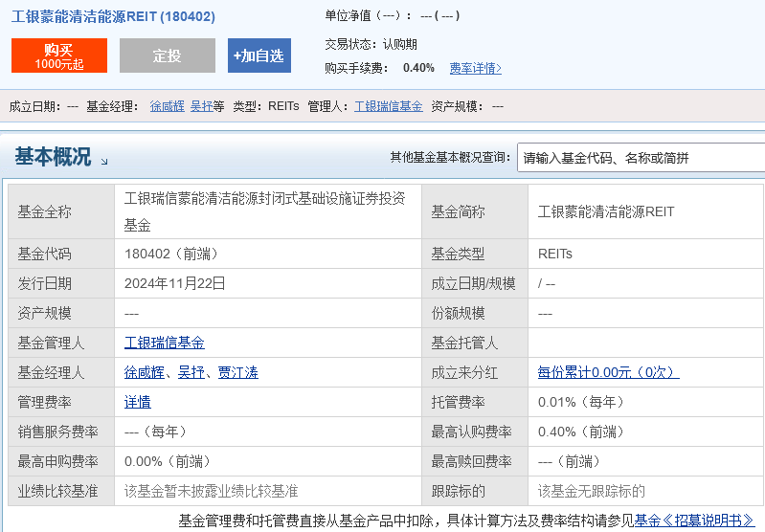Select 该基金无跟踪标的 text
The width and height of the screenshot is (765, 532).
592,492
